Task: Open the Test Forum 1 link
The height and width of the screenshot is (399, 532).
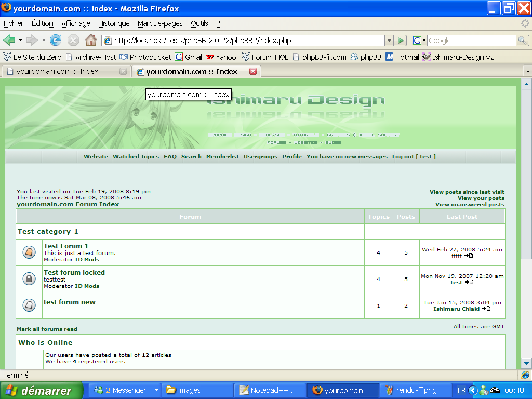Action: tap(66, 246)
